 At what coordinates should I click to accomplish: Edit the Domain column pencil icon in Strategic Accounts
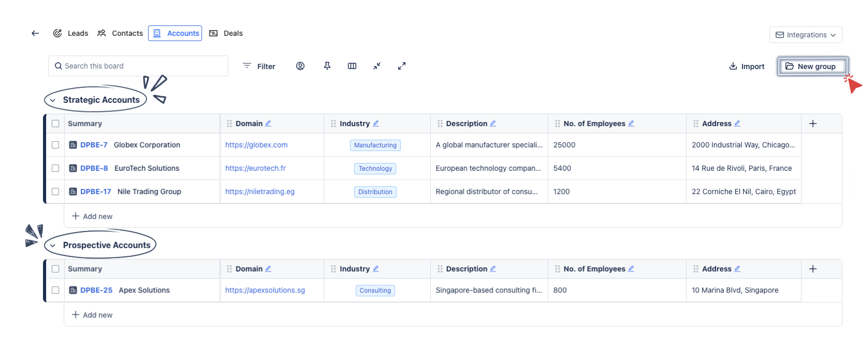[268, 124]
